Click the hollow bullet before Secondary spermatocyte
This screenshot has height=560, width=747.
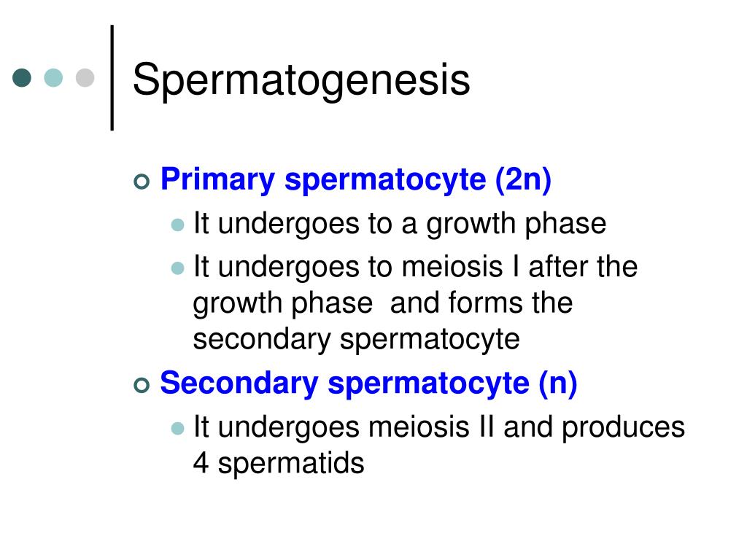(x=142, y=385)
